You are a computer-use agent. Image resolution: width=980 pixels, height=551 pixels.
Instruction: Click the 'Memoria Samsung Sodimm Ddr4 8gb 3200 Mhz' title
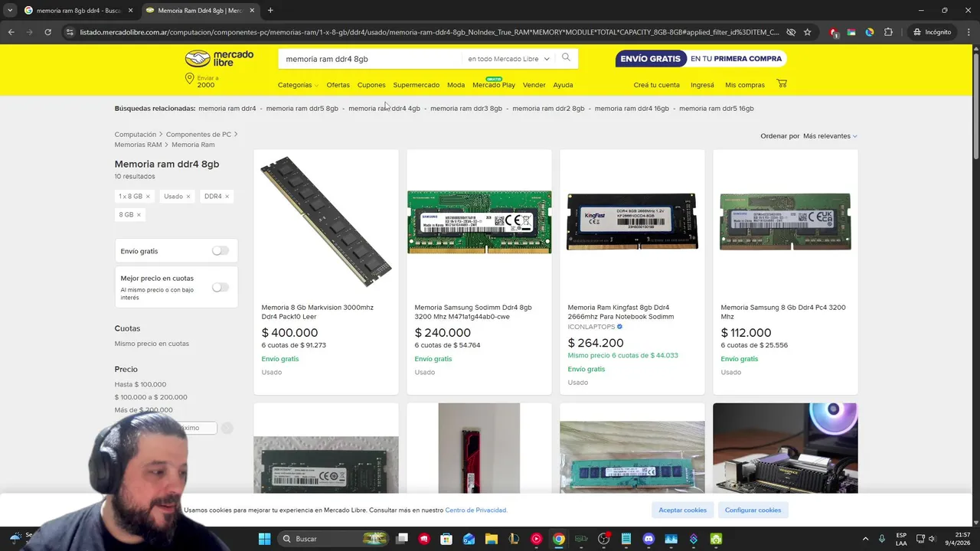point(473,311)
